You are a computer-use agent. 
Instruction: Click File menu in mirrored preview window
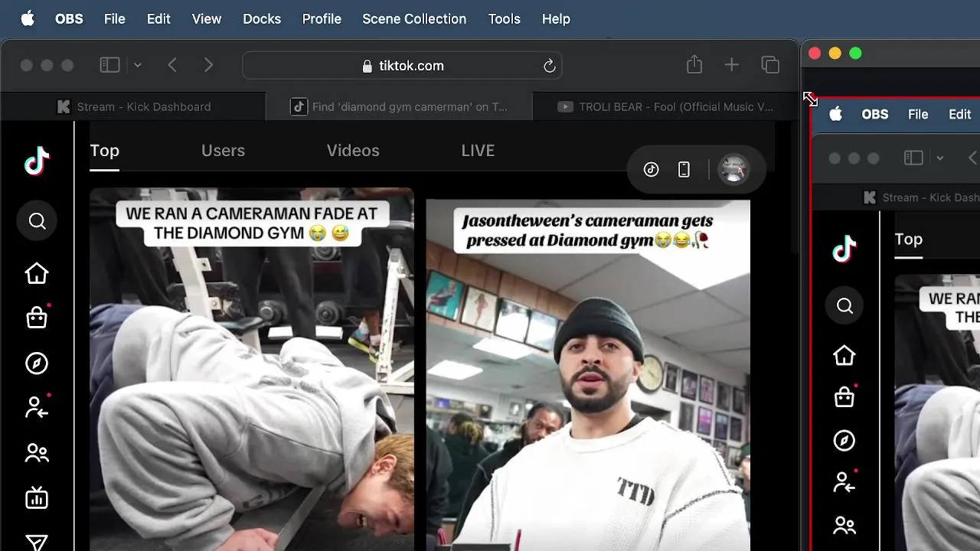918,115
